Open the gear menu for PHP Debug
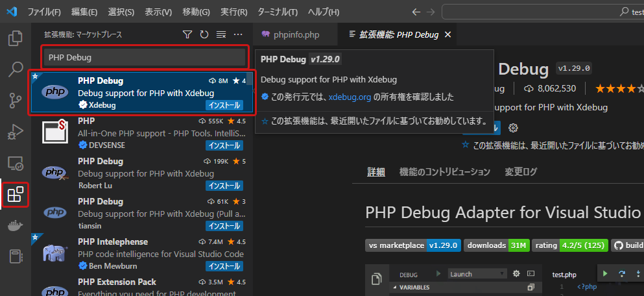644x296 pixels. click(x=512, y=128)
